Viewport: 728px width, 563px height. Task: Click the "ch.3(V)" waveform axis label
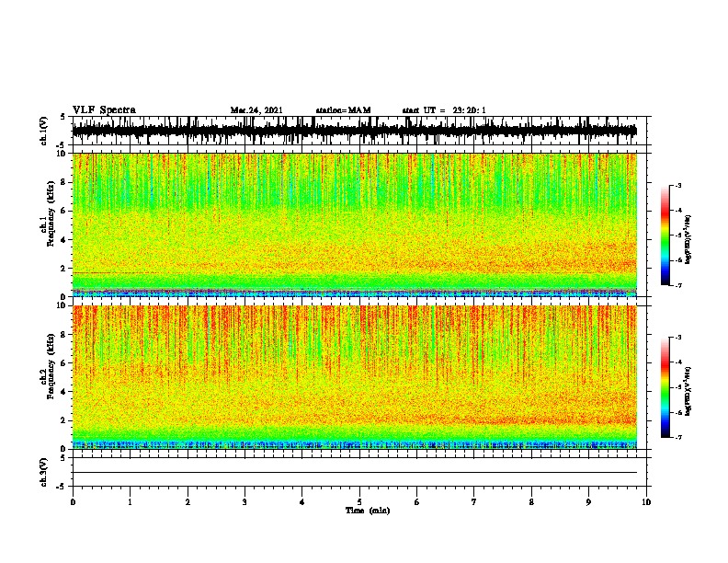(44, 472)
